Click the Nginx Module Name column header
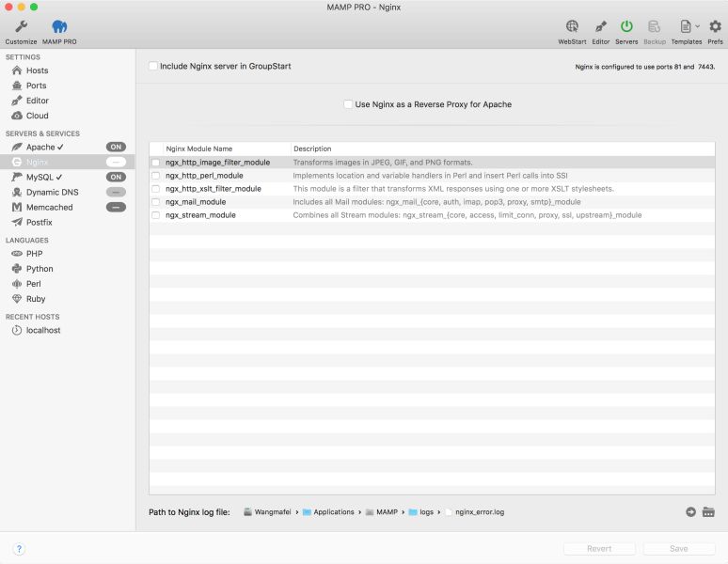 [x=199, y=149]
